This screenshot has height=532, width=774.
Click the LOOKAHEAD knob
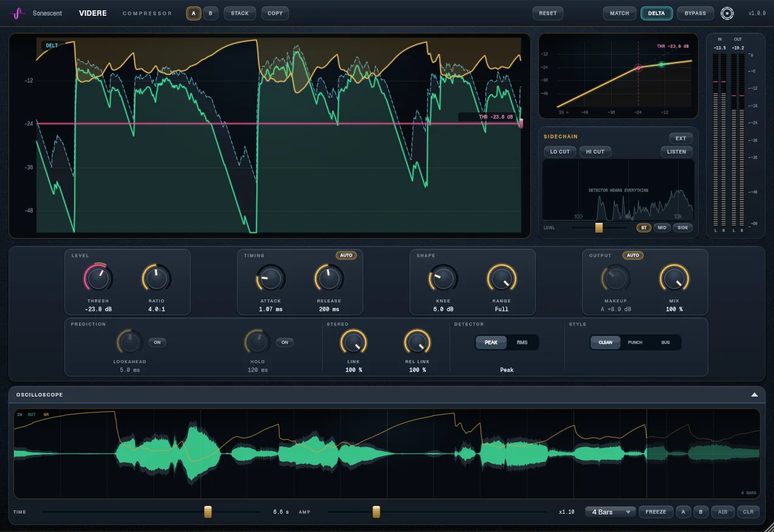pos(129,343)
